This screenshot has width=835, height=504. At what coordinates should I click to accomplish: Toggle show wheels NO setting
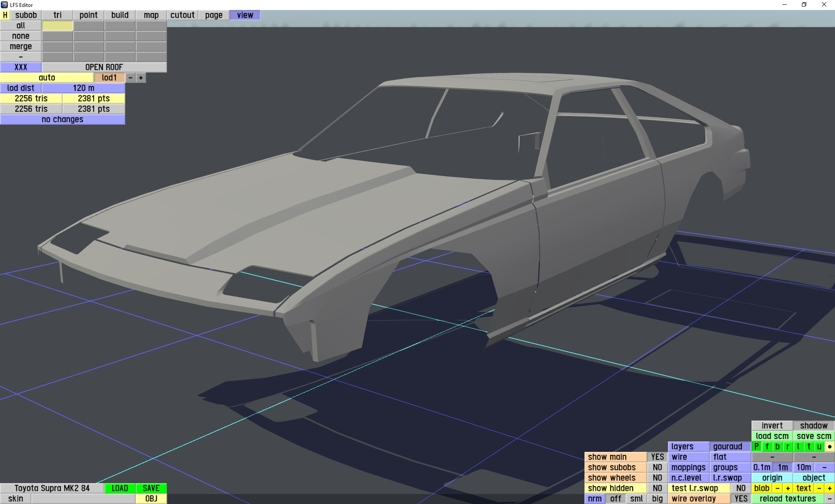657,478
